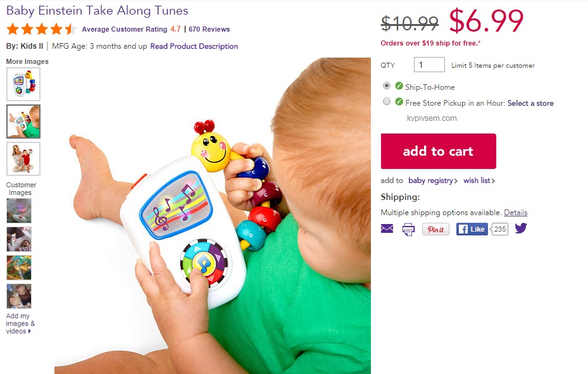Click the Facebook like count 235 bubble
Screen dimensions: 588x374
pyautogui.click(x=499, y=229)
